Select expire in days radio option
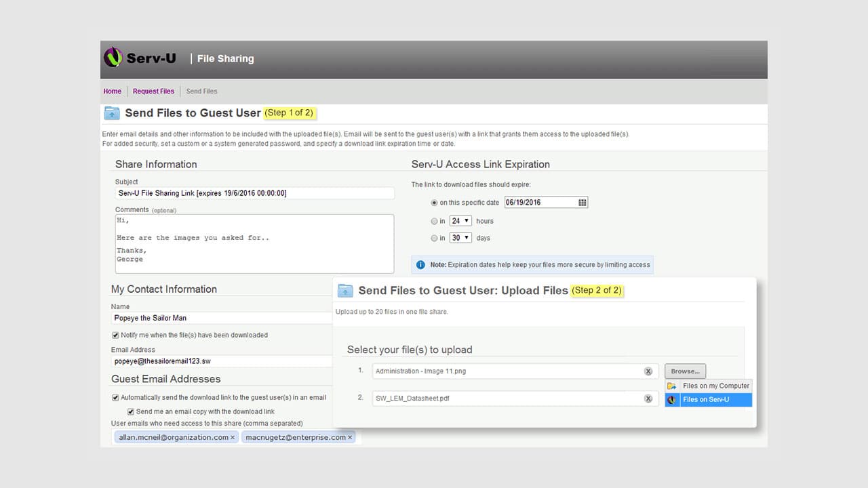868x488 pixels. point(435,238)
